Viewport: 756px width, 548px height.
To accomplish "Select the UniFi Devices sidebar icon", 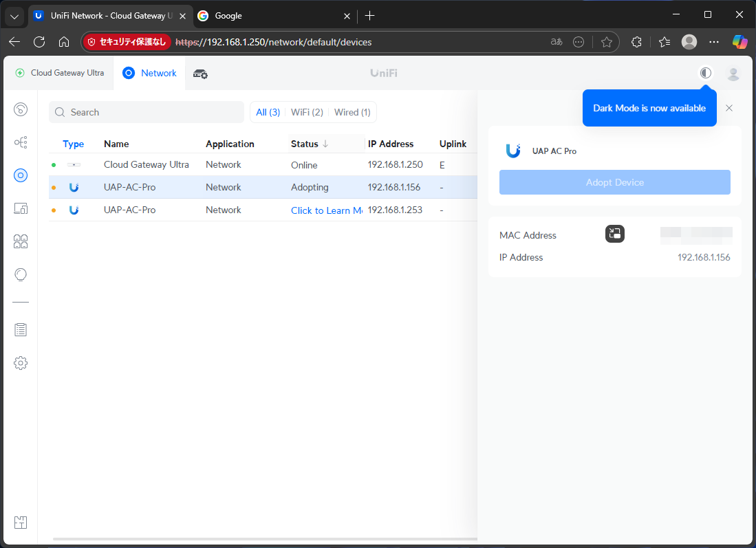I will pyautogui.click(x=21, y=175).
